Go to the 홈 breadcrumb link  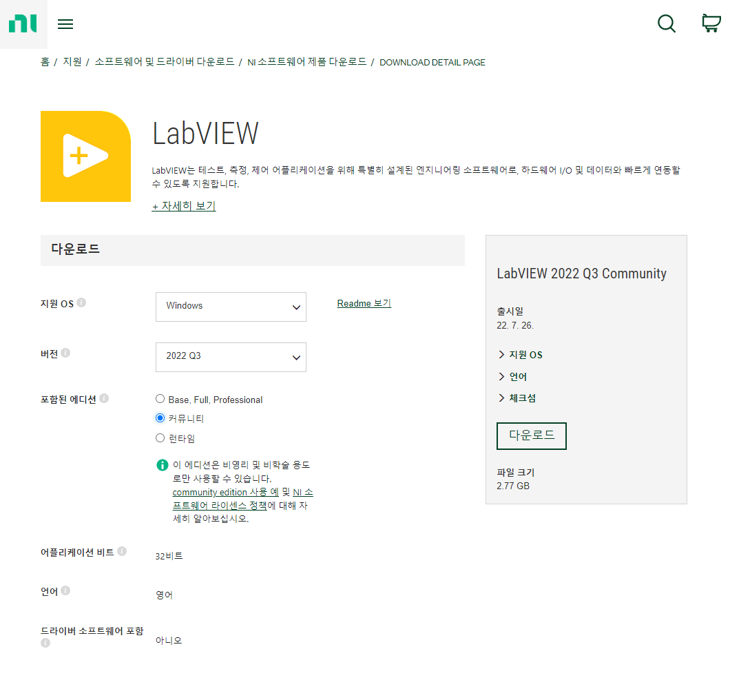(x=44, y=62)
